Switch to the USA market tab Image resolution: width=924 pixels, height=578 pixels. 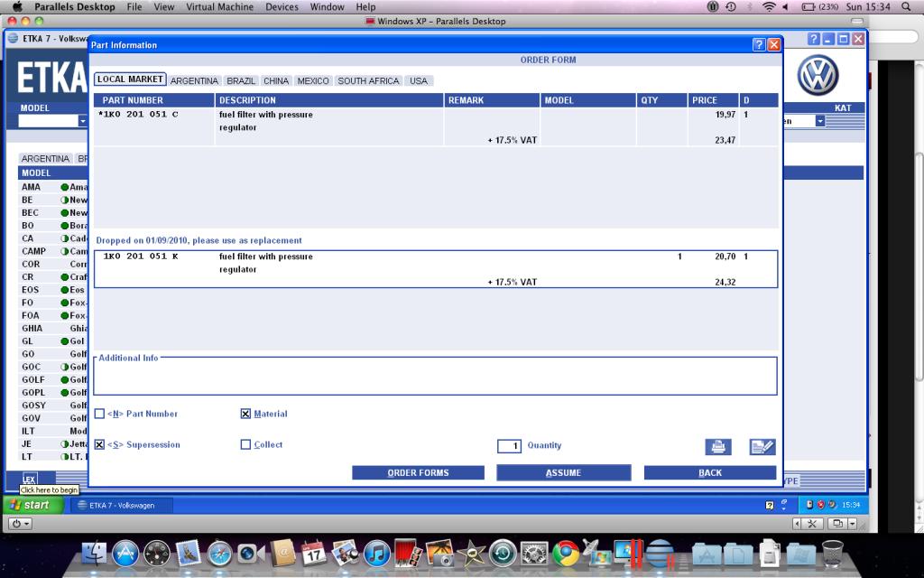419,80
